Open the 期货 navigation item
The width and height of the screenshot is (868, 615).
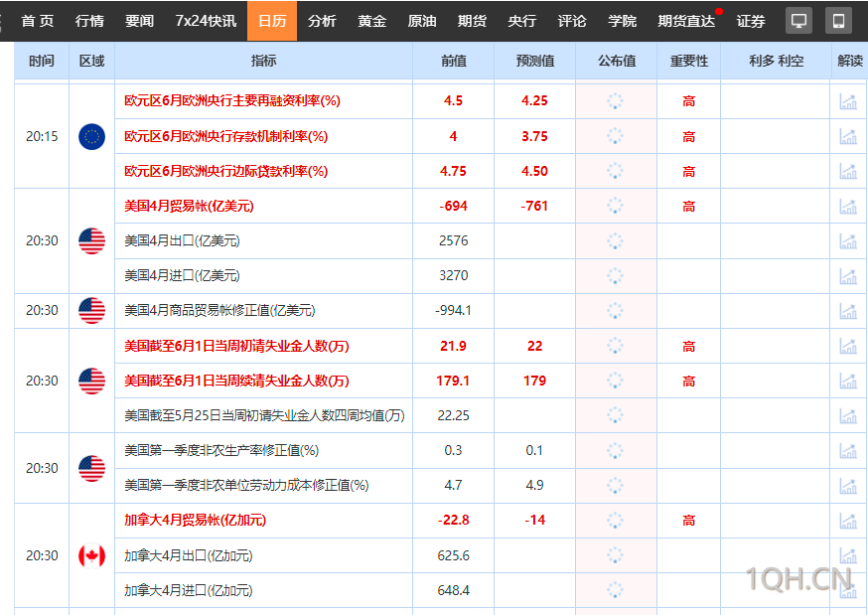pos(472,21)
